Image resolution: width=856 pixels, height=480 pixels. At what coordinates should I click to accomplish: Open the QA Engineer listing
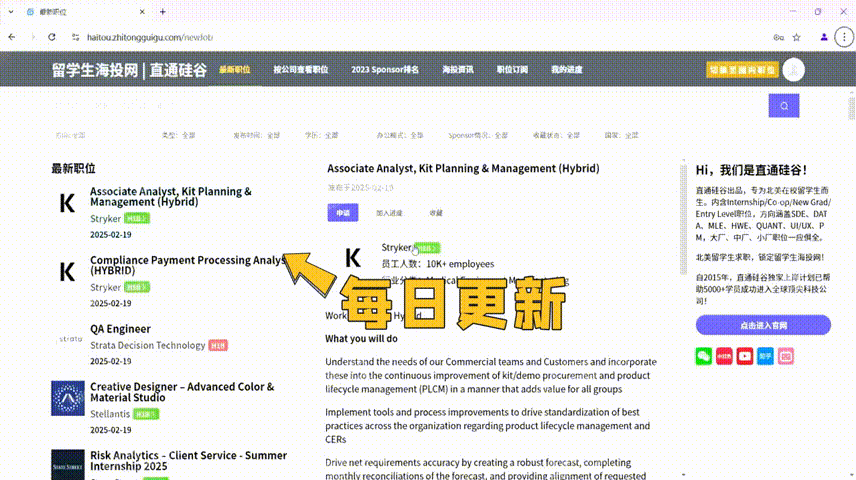coord(120,329)
